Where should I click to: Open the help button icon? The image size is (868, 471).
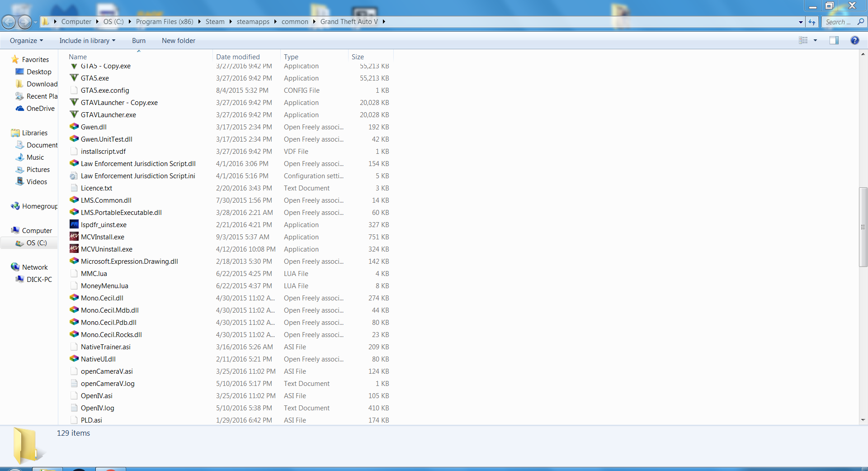pos(854,40)
